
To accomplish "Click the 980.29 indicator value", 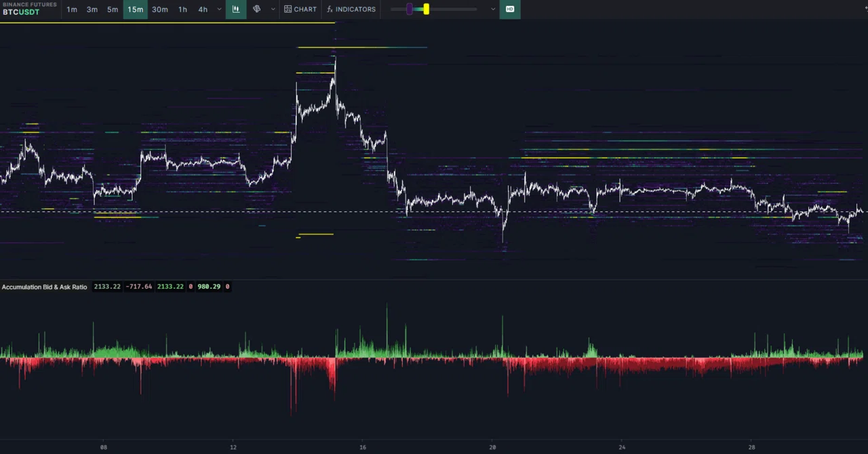I will tap(209, 287).
